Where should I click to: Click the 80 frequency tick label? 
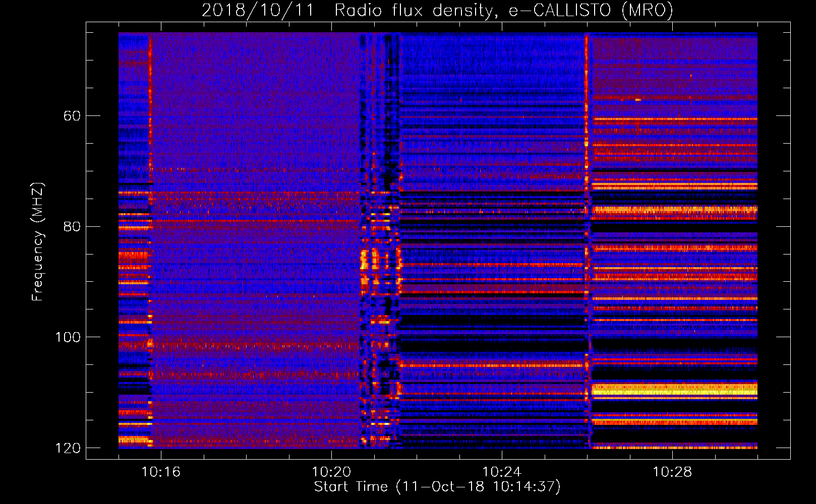(72, 226)
